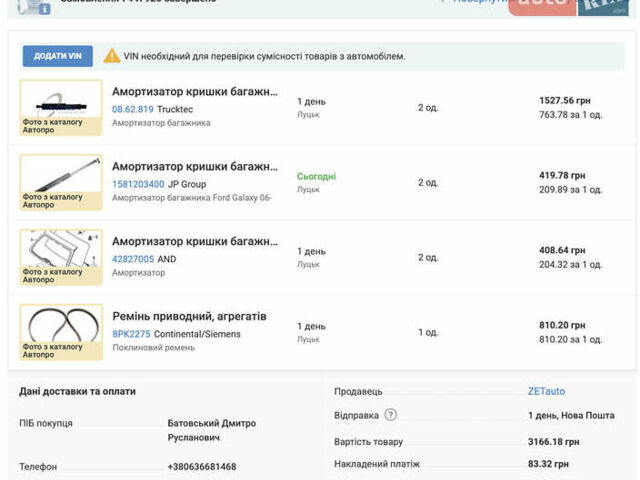Open part number 08.62.819 link

(x=133, y=109)
